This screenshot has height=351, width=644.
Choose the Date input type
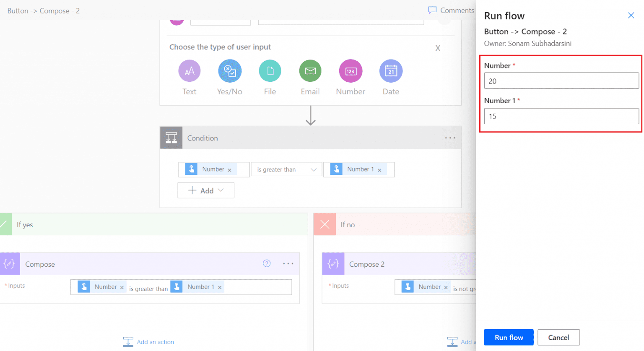pyautogui.click(x=390, y=70)
